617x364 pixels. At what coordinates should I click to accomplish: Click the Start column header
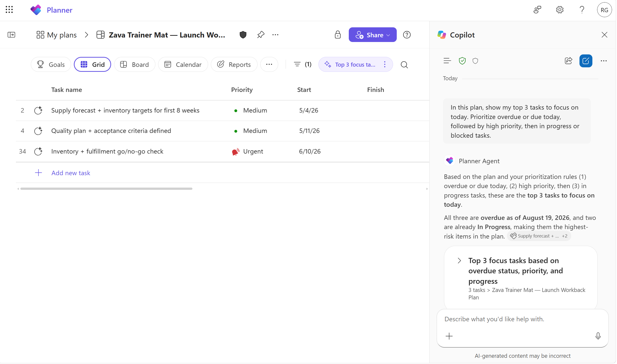(304, 90)
